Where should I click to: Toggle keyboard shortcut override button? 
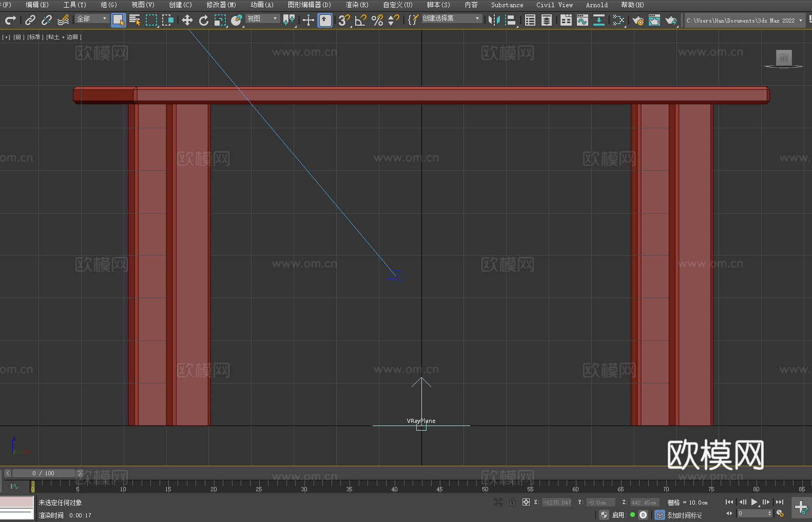pyautogui.click(x=325, y=20)
